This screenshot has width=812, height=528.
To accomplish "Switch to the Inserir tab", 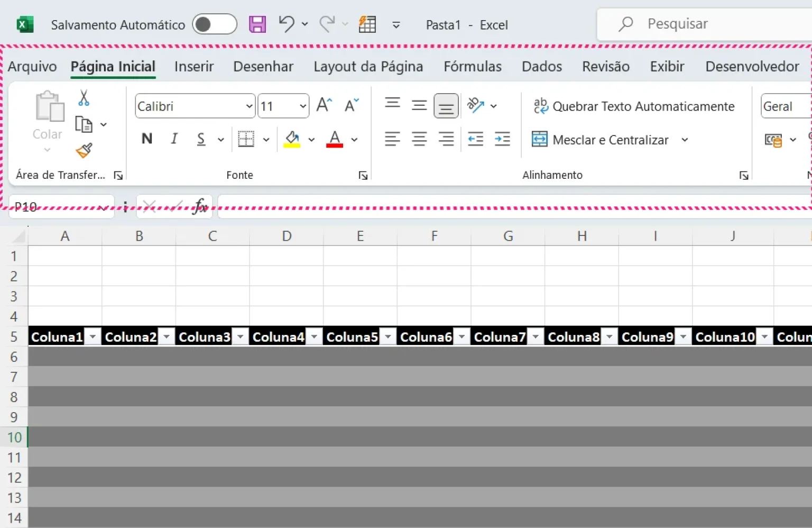I will [x=194, y=66].
